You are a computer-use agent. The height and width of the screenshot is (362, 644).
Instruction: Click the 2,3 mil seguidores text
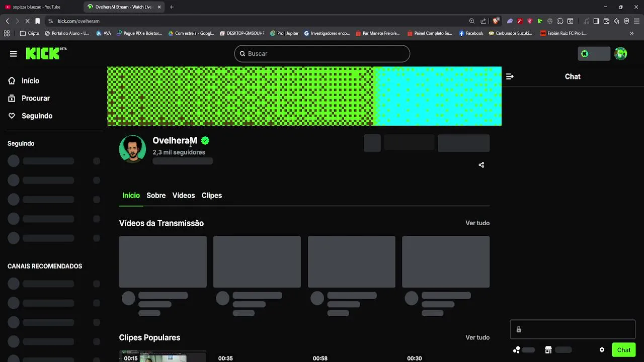(179, 152)
